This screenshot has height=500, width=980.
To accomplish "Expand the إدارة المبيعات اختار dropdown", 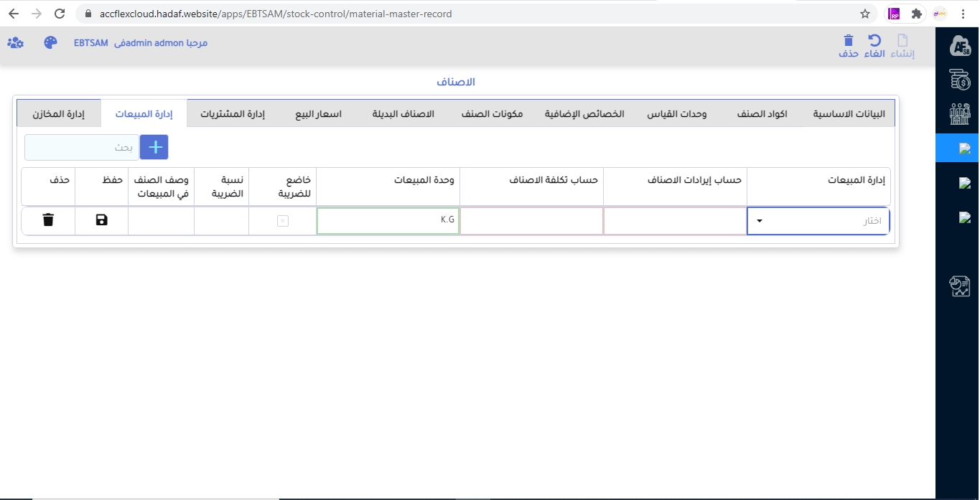I will (x=818, y=221).
